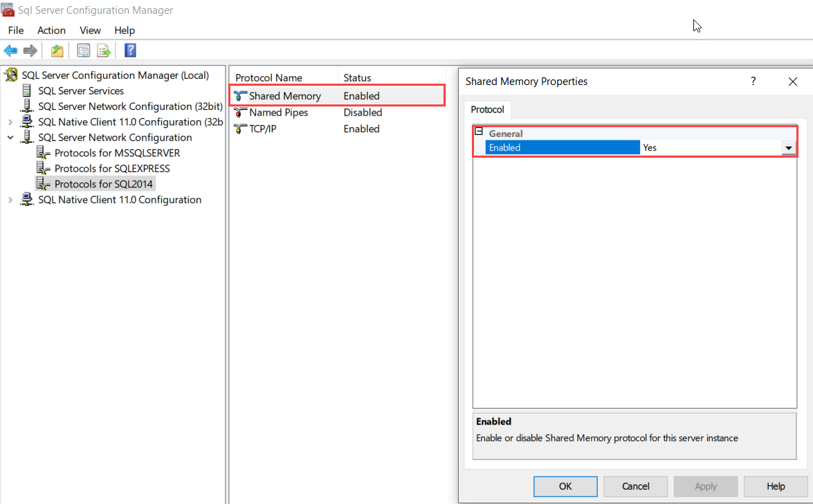813x504 pixels.
Task: Click OK in Shared Memory Properties
Action: click(565, 486)
